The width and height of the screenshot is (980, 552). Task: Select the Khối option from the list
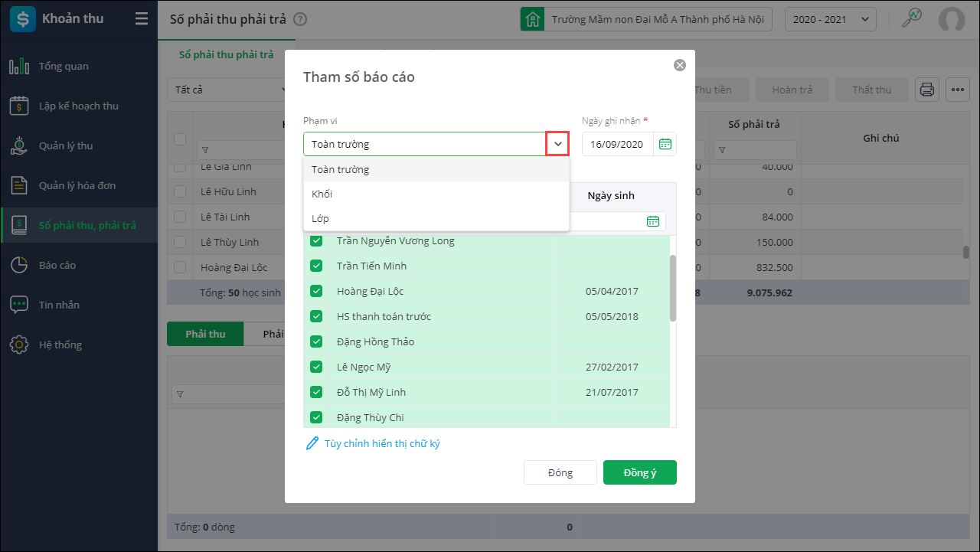click(x=322, y=194)
